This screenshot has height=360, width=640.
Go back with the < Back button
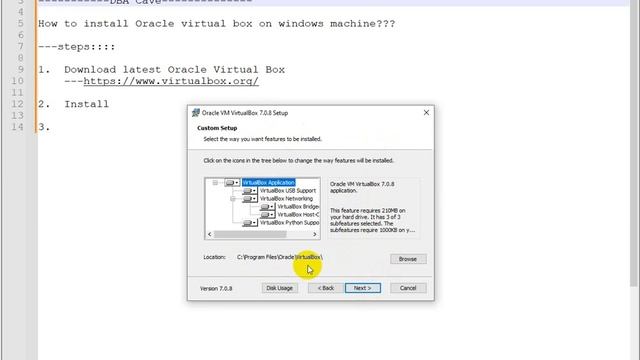pyautogui.click(x=325, y=288)
